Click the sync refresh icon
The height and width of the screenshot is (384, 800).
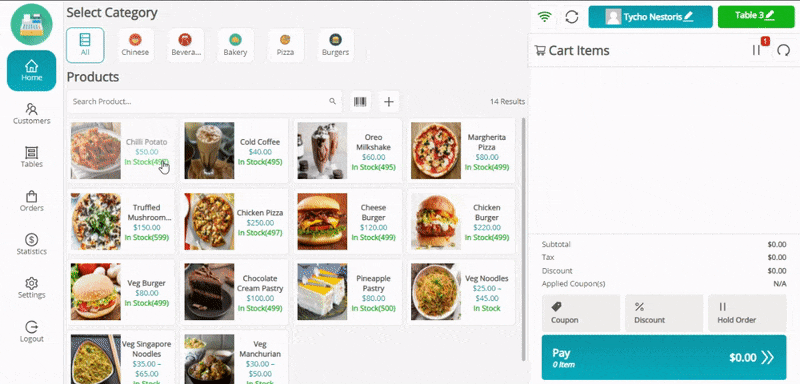572,17
